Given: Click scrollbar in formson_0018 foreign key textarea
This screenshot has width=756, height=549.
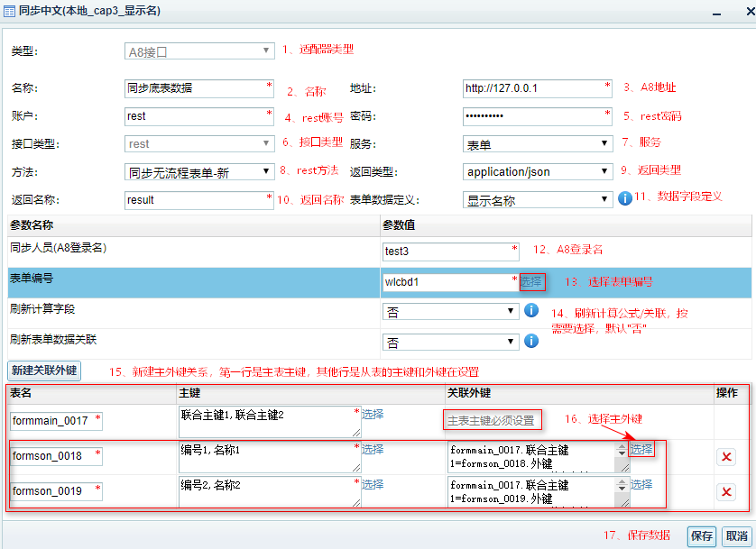Looking at the screenshot, I should coord(621,457).
